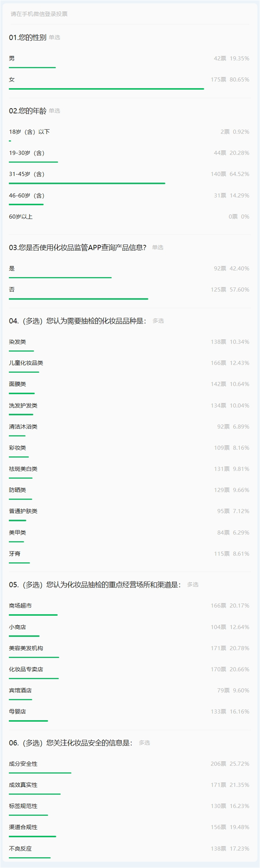Tick the 成分安全性 option
The width and height of the screenshot is (260, 868).
pos(23,764)
